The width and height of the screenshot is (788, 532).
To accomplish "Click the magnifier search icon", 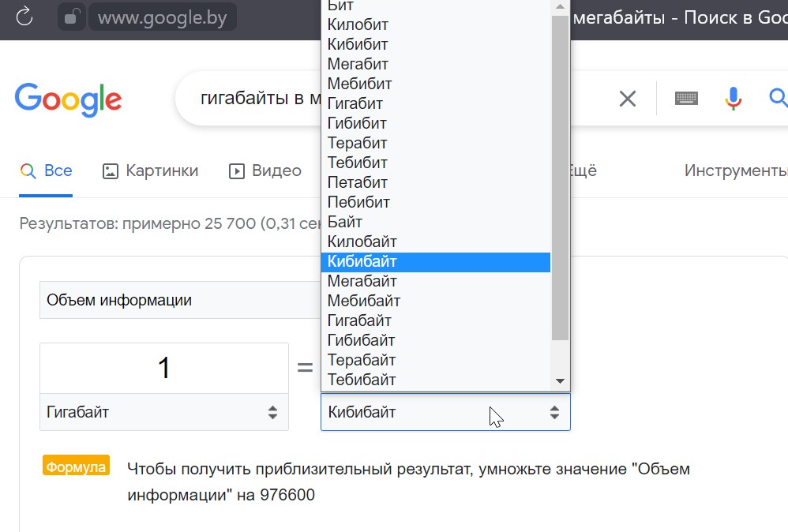I will pos(778,99).
